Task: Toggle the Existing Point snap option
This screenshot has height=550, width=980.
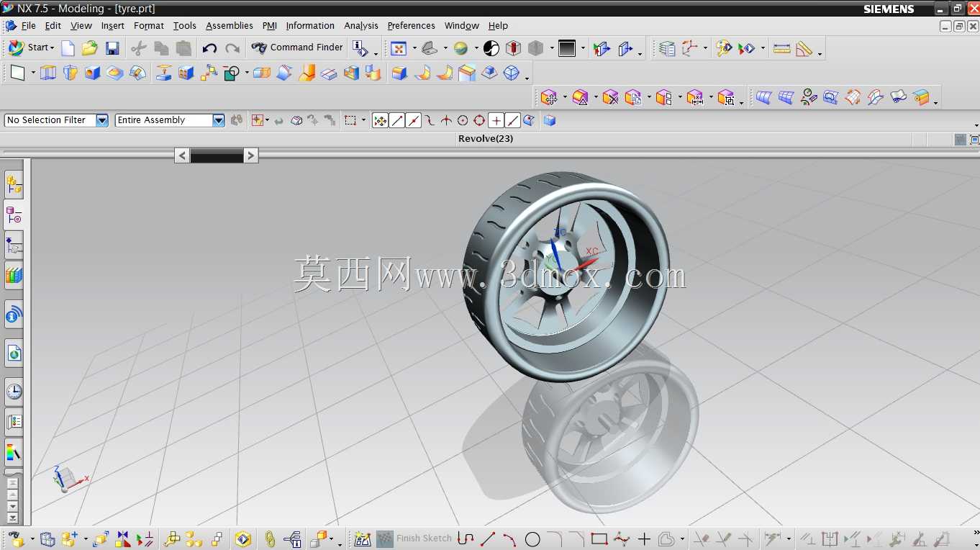Action: pos(496,121)
